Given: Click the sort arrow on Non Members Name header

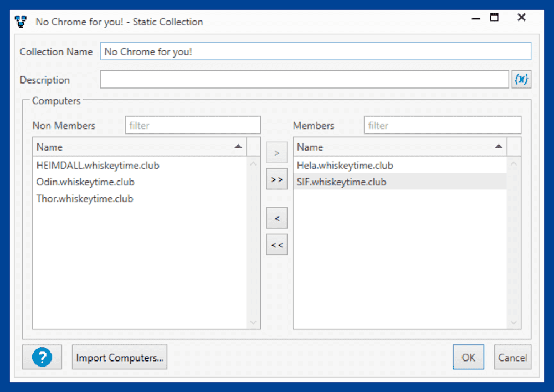Looking at the screenshot, I should point(238,146).
